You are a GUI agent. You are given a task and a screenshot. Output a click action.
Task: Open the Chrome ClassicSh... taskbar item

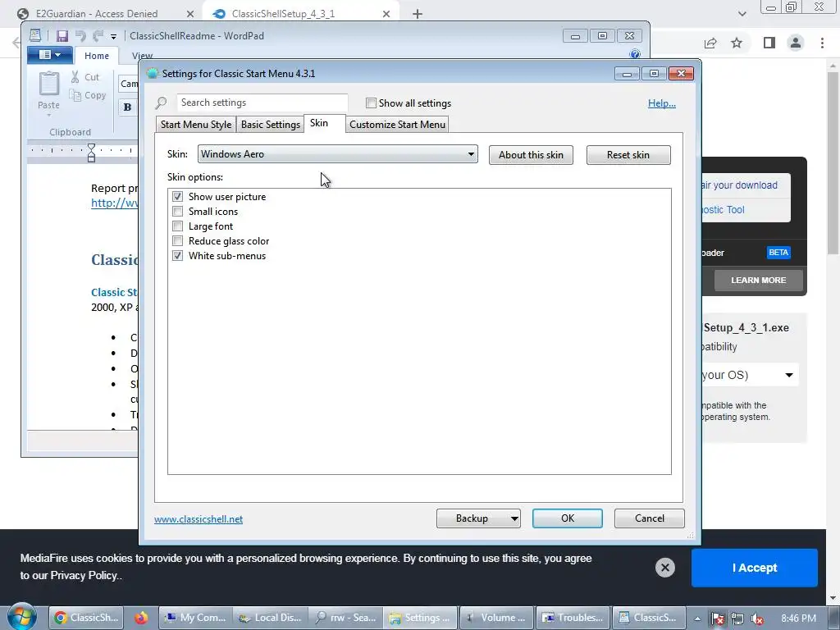87,618
